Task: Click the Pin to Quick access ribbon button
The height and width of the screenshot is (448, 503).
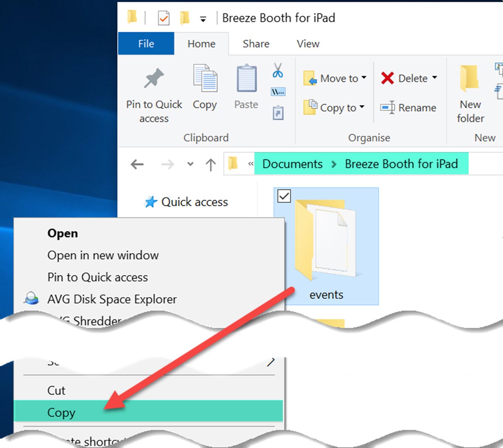Action: click(x=154, y=95)
